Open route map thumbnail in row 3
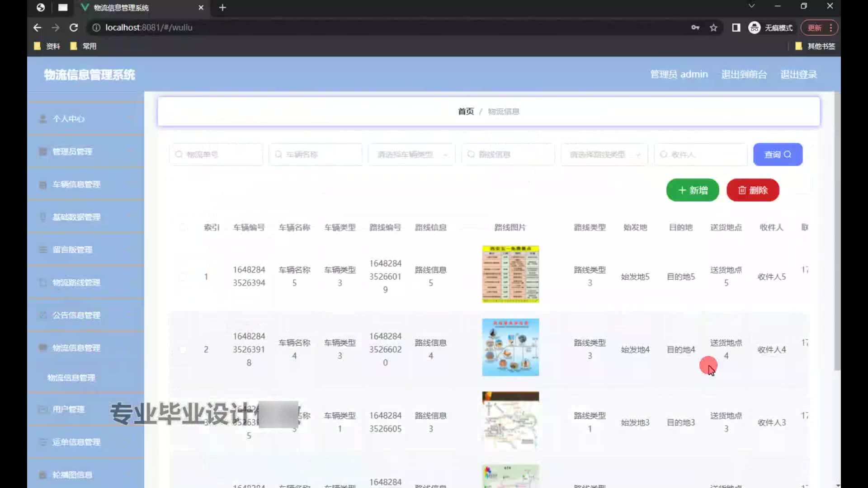The width and height of the screenshot is (868, 488). (x=510, y=420)
